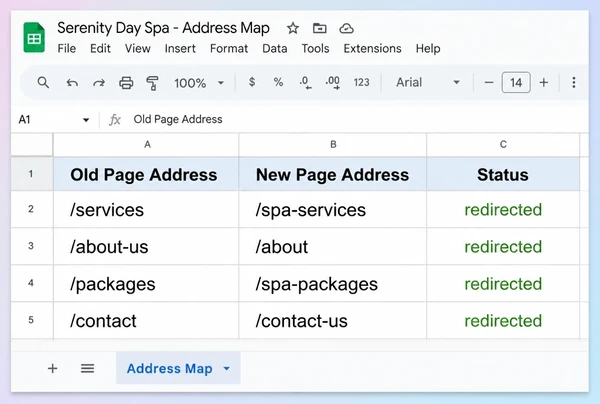This screenshot has height=404, width=600.
Task: Select row 1 header
Action: 32,174
